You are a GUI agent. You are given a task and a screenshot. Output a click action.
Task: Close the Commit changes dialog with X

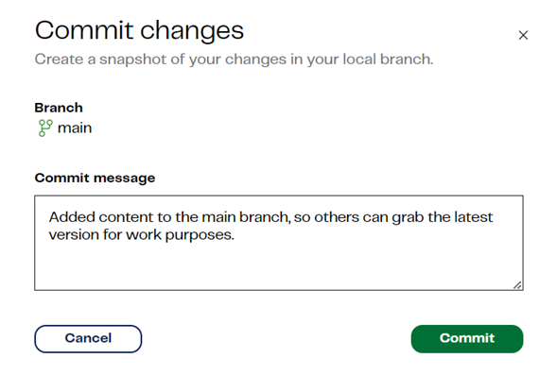523,35
